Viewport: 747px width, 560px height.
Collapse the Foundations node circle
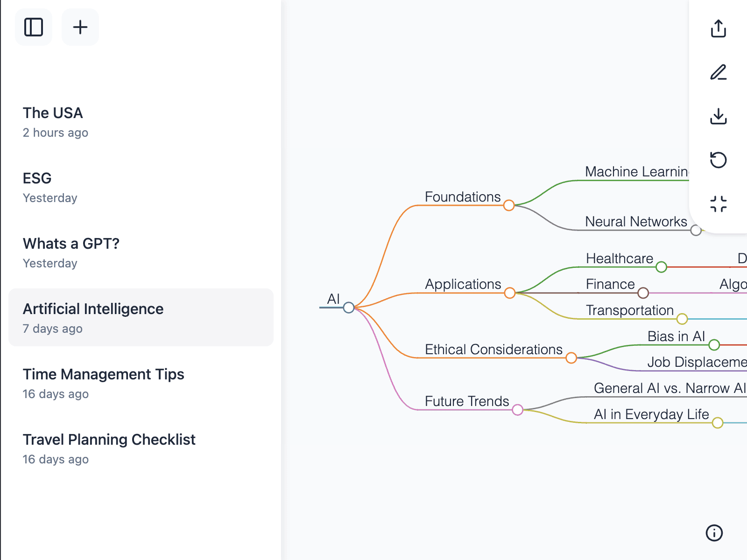tap(509, 205)
